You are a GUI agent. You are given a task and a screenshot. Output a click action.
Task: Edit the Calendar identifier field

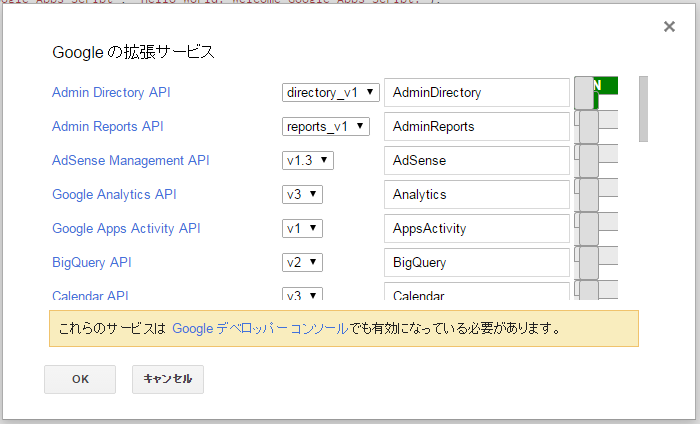(x=477, y=291)
